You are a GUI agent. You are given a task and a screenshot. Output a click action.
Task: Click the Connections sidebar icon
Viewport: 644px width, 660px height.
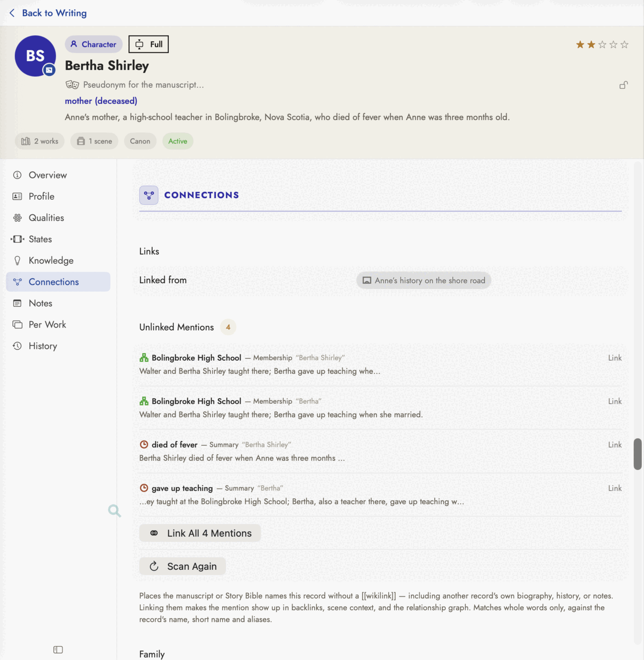tap(17, 282)
